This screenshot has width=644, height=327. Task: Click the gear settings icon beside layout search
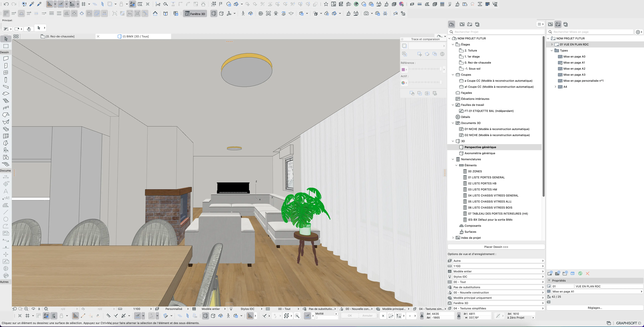click(638, 32)
